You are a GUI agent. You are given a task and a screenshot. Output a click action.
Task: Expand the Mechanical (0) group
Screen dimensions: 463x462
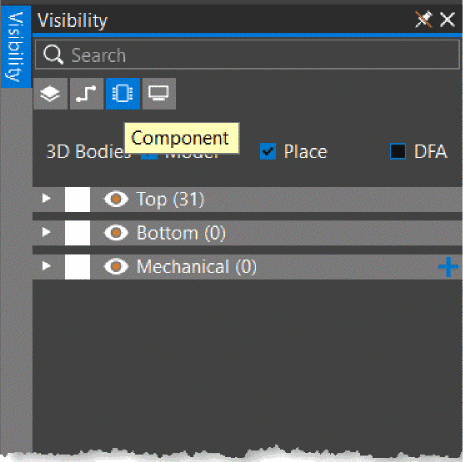point(46,266)
